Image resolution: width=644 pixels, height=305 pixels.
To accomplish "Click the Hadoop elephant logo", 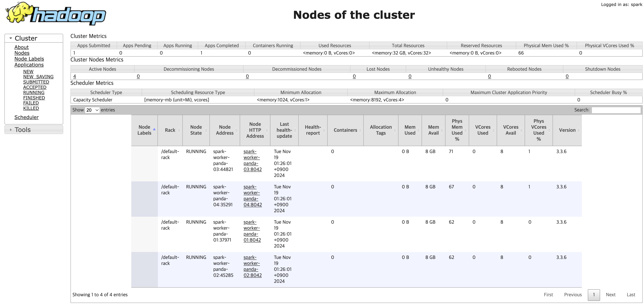I will [x=56, y=13].
